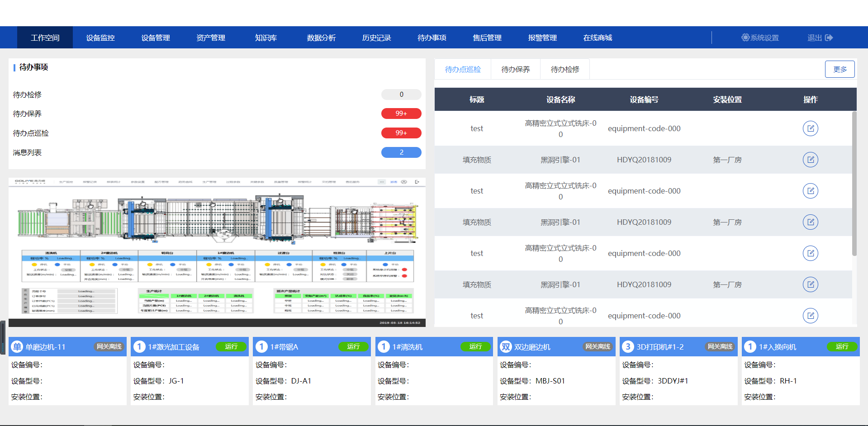Click the number icon of 1#清洗机

(384, 347)
